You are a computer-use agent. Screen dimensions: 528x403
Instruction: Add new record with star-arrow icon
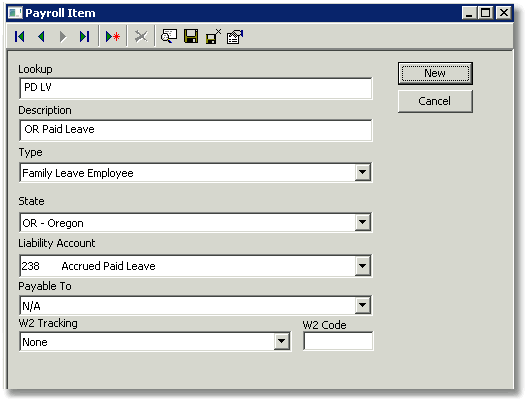(113, 36)
